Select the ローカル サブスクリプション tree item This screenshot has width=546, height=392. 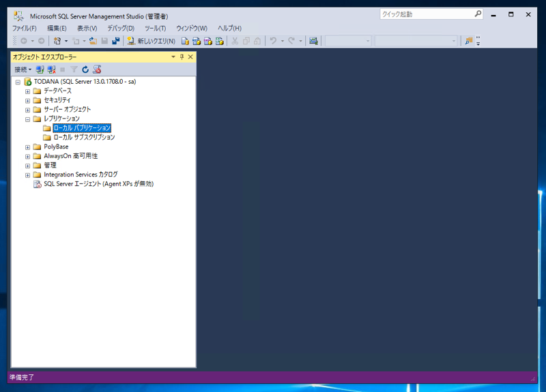coord(84,138)
